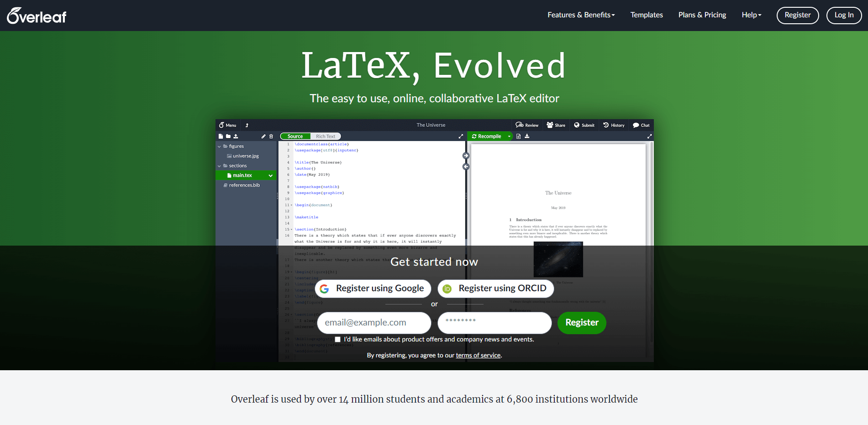
Task: Collapse the sections folder
Action: tap(219, 166)
